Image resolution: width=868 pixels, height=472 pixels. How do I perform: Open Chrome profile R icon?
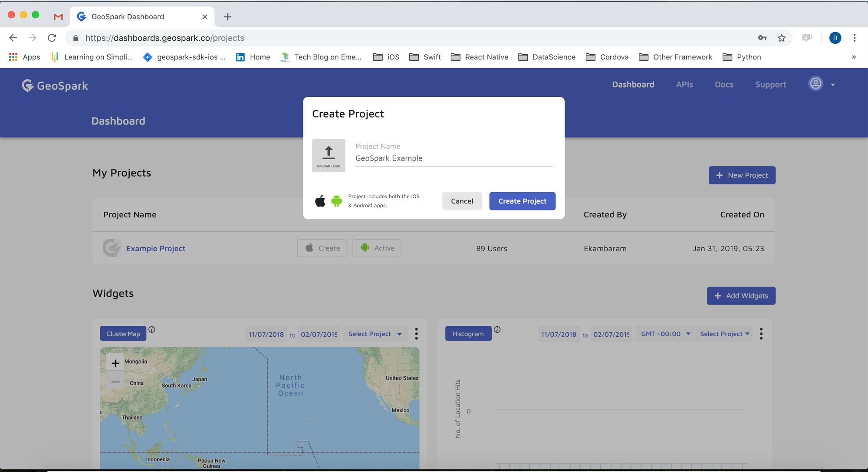(835, 38)
